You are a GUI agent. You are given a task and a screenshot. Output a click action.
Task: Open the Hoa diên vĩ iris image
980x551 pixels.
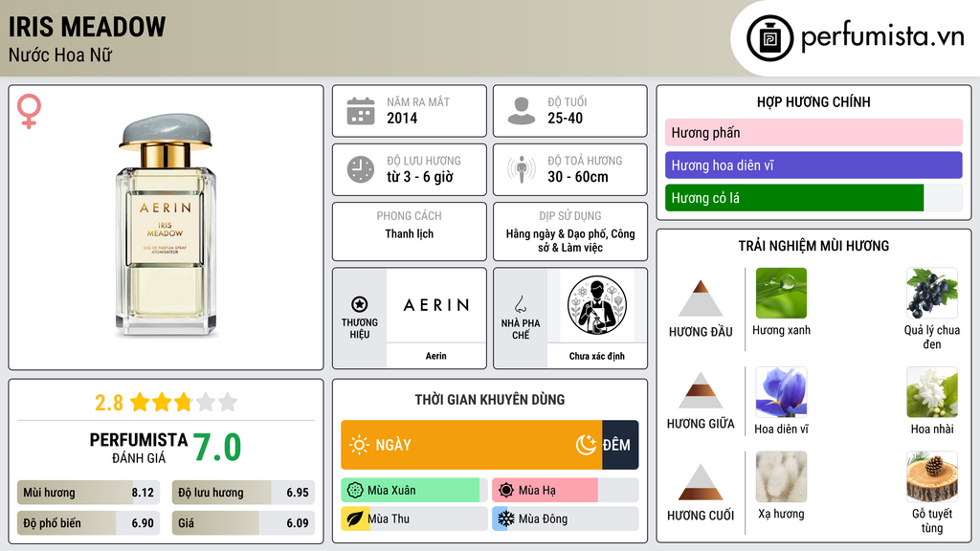pos(781,391)
